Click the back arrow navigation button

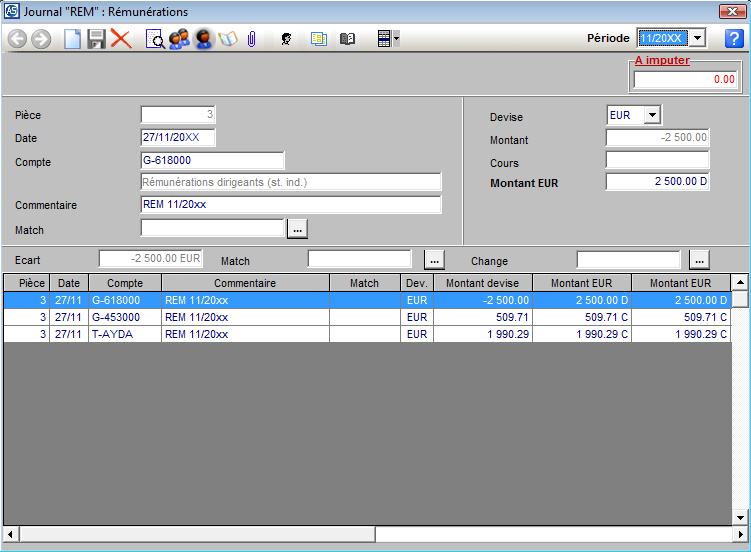coord(17,39)
